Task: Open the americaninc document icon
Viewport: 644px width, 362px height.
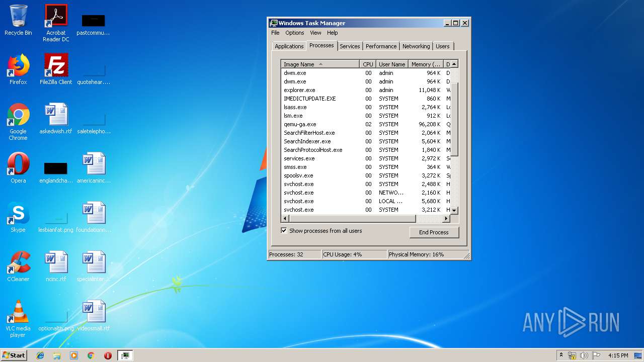Action: coord(94,168)
